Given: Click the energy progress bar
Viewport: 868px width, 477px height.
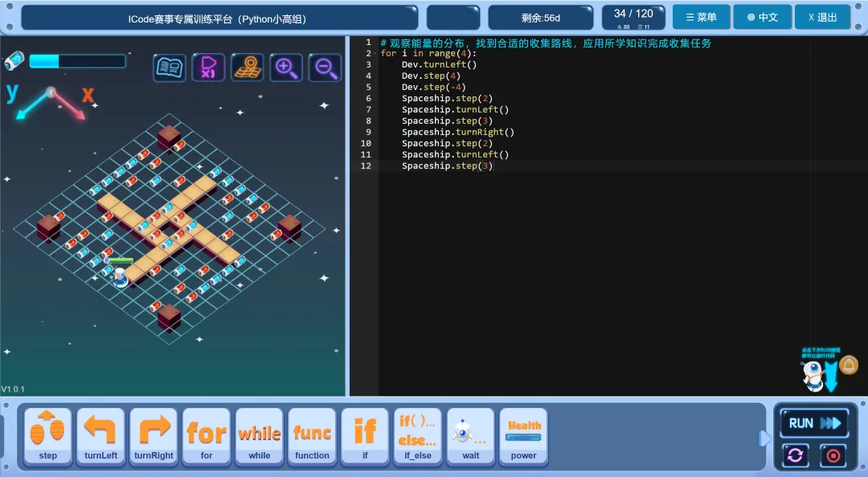Looking at the screenshot, I should (x=77, y=61).
